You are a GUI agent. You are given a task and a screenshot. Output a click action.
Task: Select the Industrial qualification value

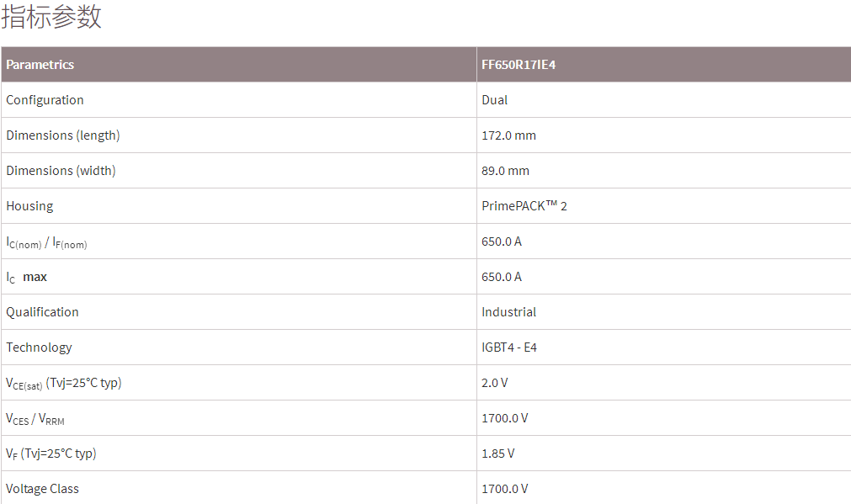[x=508, y=312]
